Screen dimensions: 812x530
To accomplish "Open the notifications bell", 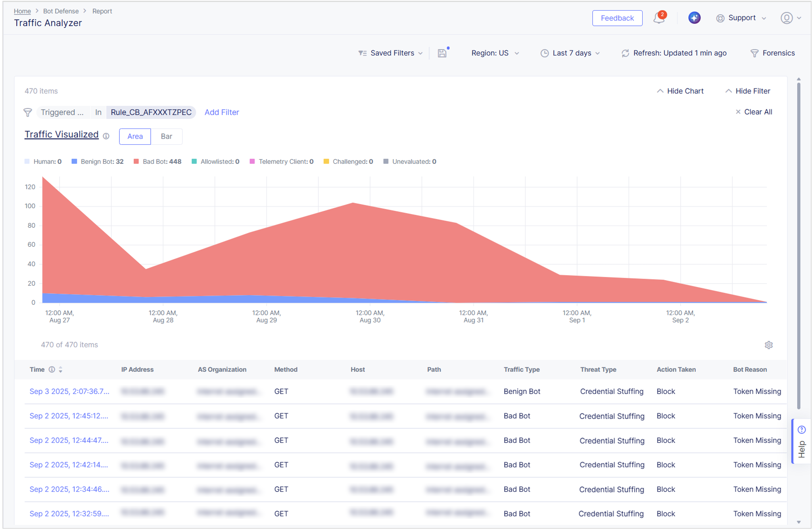I will pyautogui.click(x=658, y=18).
